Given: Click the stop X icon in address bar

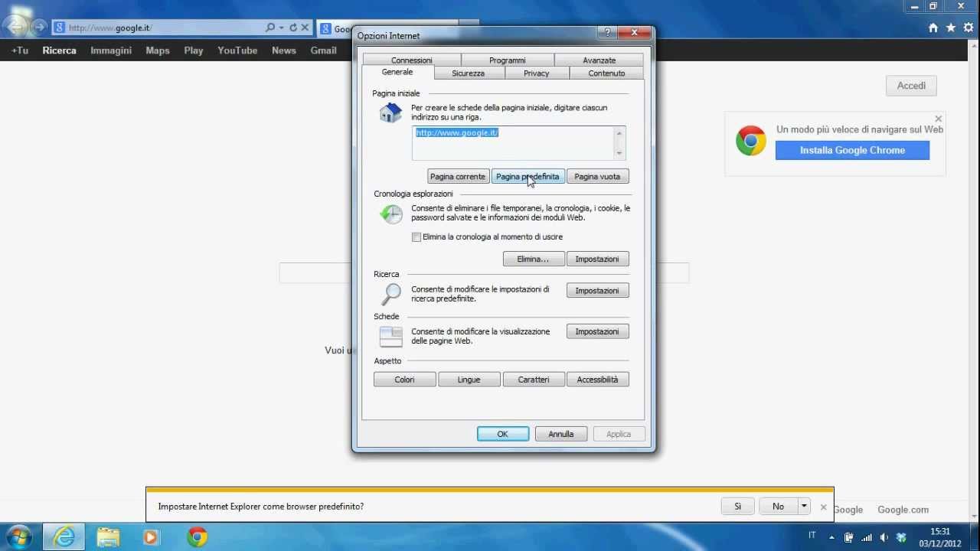Looking at the screenshot, I should coord(305,28).
